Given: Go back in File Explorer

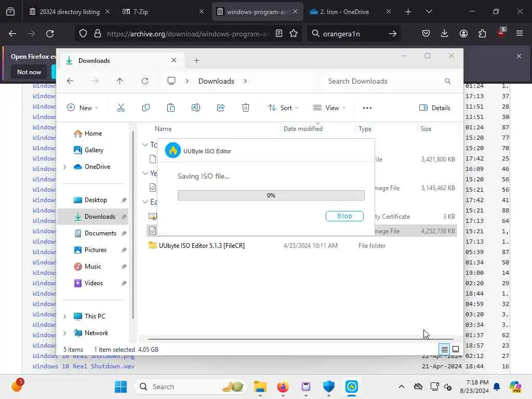Looking at the screenshot, I should (70, 81).
